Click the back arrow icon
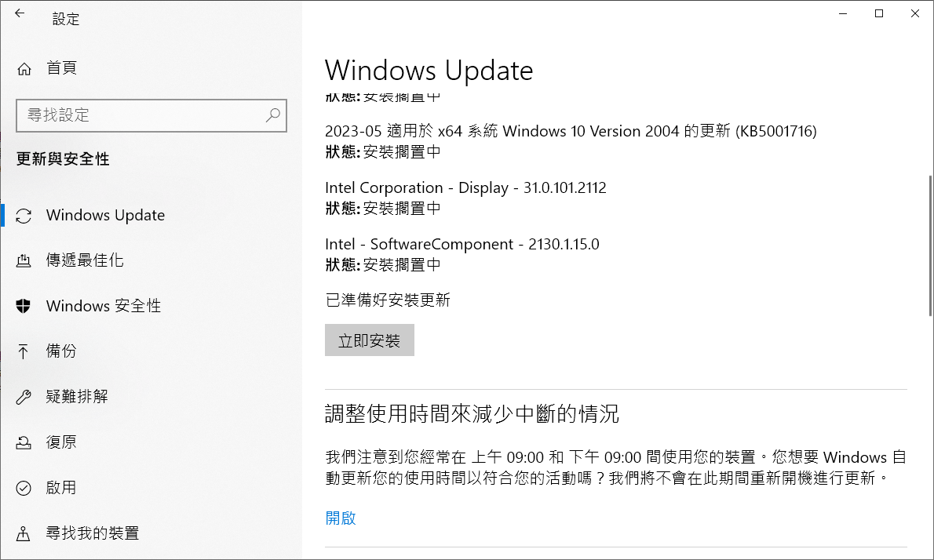 point(20,13)
